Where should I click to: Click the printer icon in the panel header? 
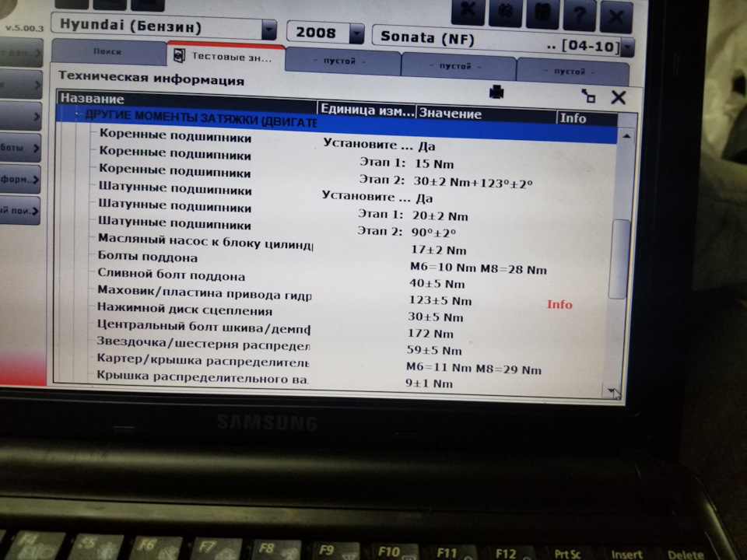tap(496, 92)
